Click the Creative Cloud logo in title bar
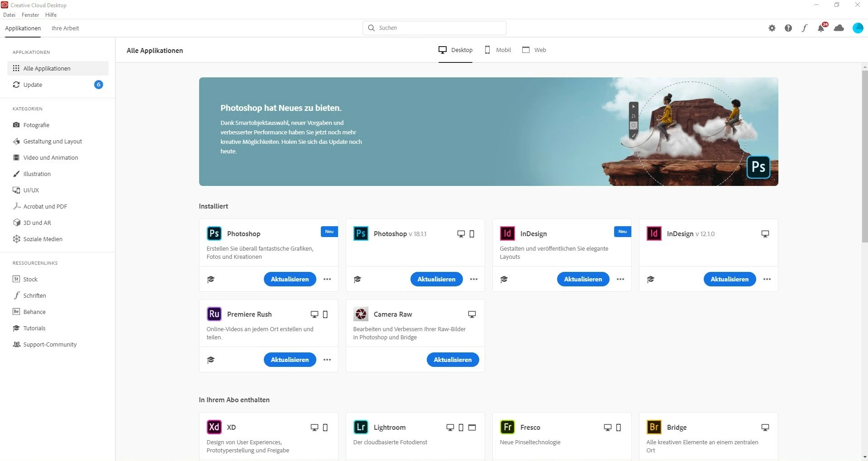The width and height of the screenshot is (868, 461). (5, 5)
